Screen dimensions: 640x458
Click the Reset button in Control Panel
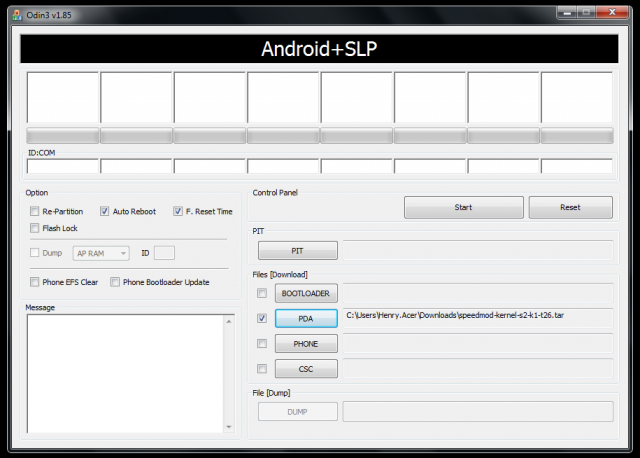tap(571, 207)
